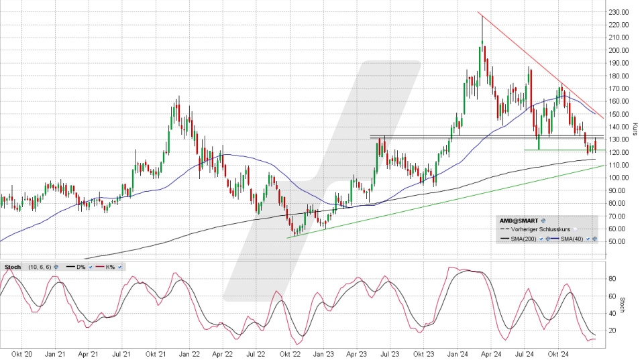Click the AMD@SMART legend title

(x=519, y=221)
